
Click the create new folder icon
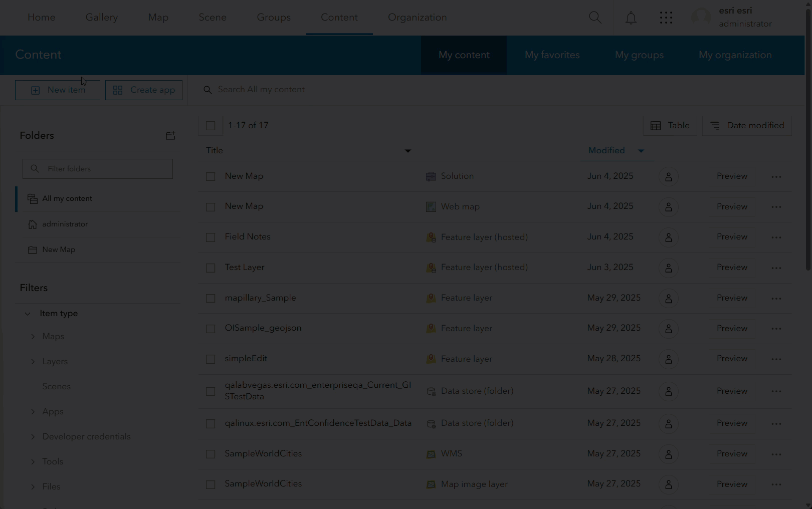click(170, 135)
